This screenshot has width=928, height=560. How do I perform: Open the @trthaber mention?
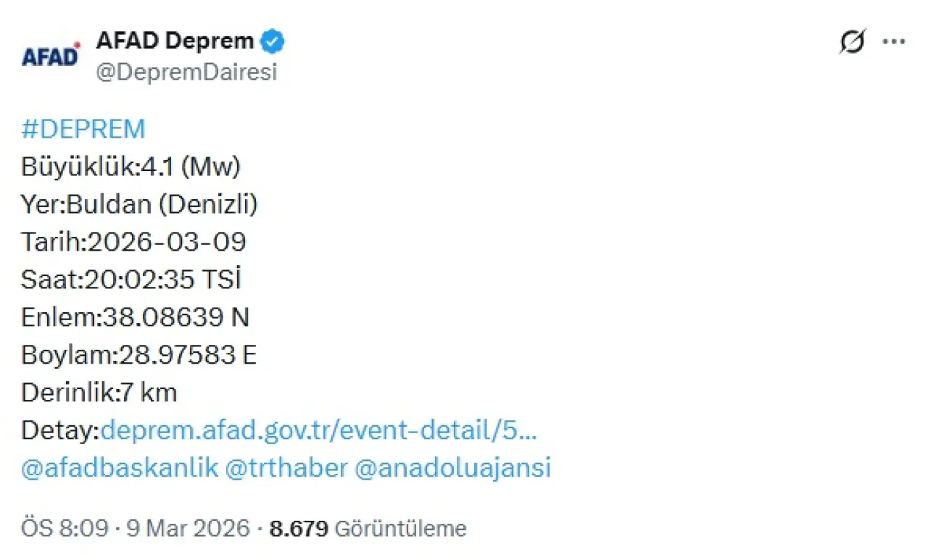(286, 468)
